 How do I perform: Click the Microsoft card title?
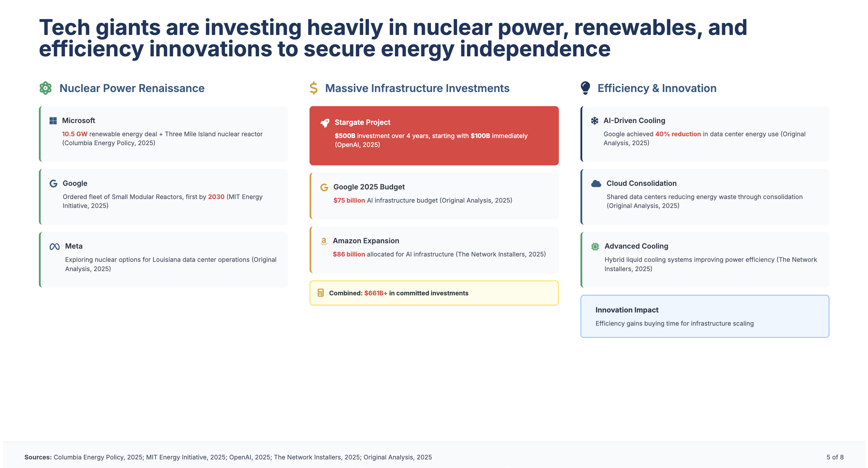(78, 121)
